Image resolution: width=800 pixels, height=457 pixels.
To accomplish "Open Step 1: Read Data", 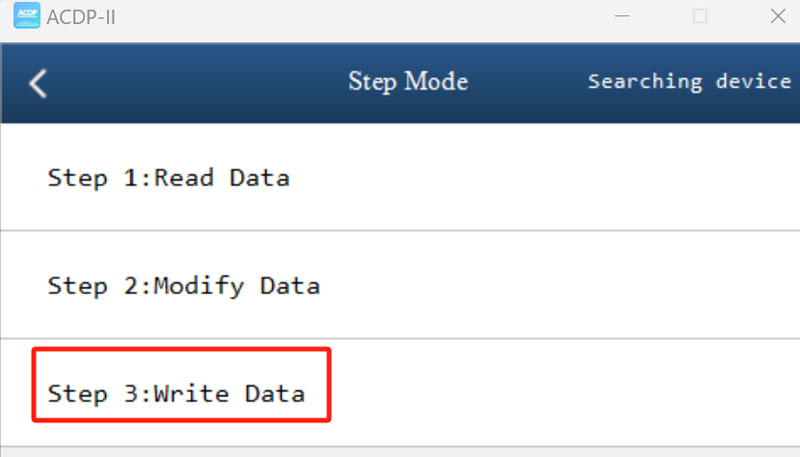I will click(x=168, y=178).
